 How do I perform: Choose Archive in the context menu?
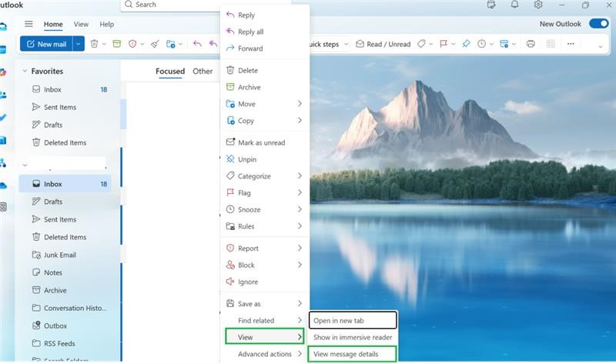coord(264,87)
